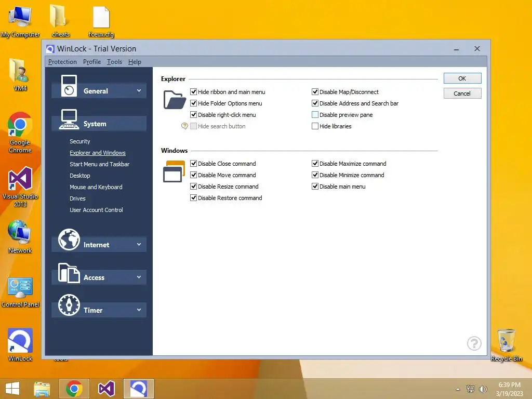Select the Control Panel desktop icon
The height and width of the screenshot is (399, 532).
[20, 292]
